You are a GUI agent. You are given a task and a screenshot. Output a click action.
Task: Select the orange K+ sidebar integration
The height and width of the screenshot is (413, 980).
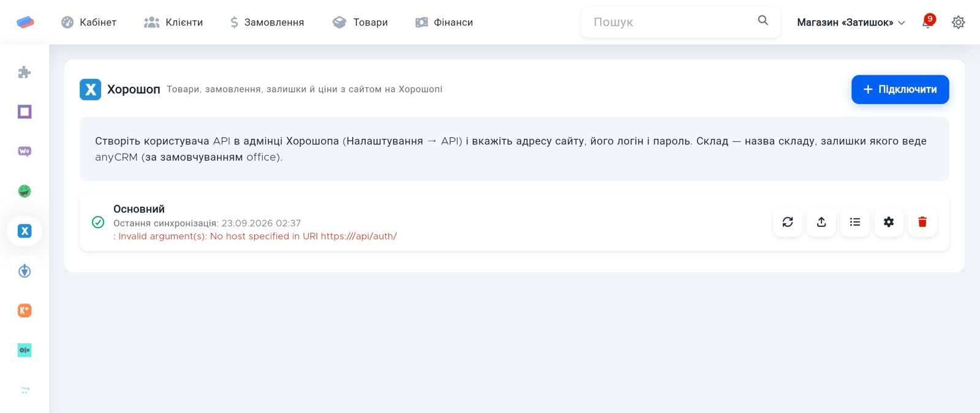24,310
